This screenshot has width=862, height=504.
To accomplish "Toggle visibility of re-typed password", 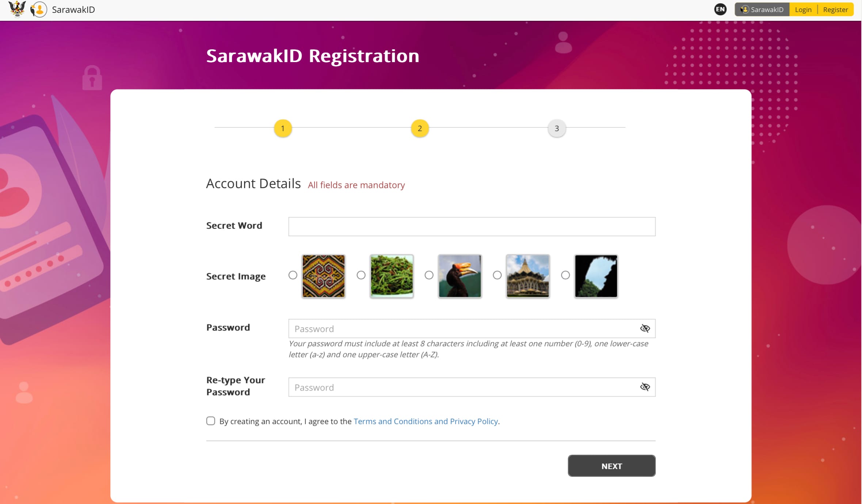I will tap(645, 387).
